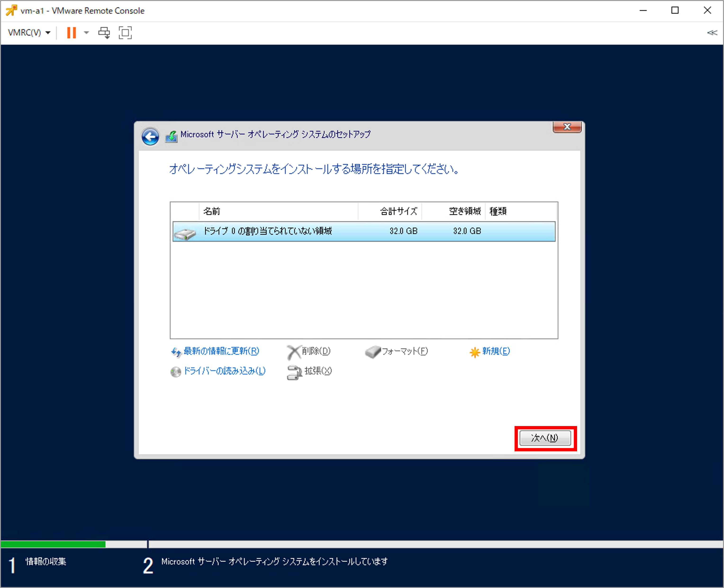Click Send Ctrl+Alt+Del toolbar icon

[x=104, y=33]
